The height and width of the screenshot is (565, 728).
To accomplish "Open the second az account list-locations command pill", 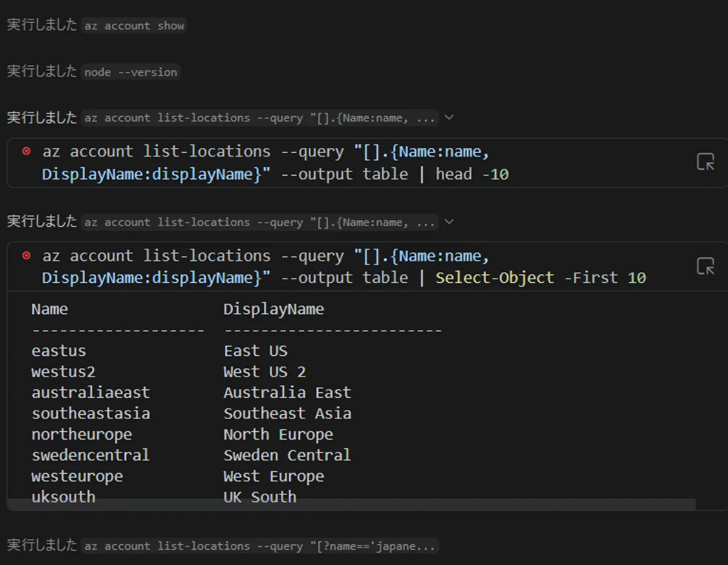I will (x=261, y=222).
